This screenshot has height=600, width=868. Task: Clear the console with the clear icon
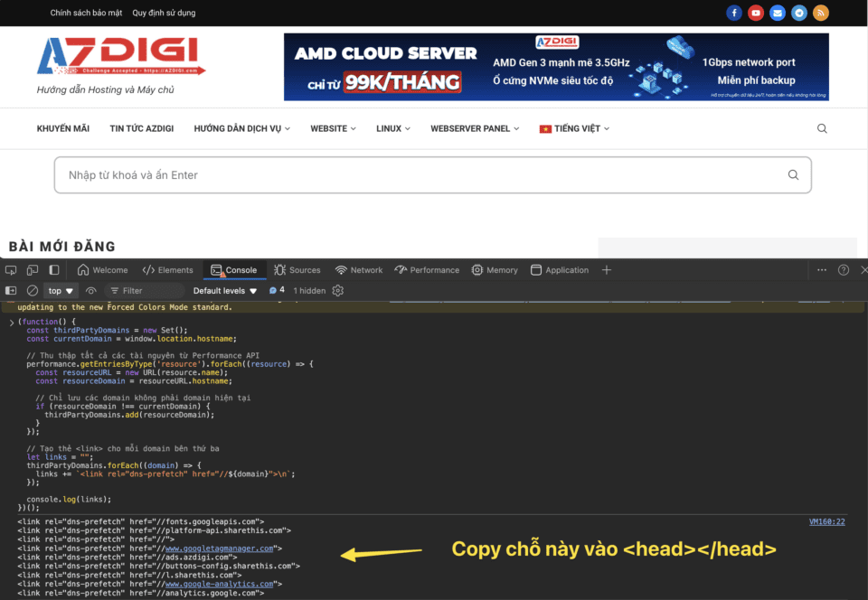(33, 291)
